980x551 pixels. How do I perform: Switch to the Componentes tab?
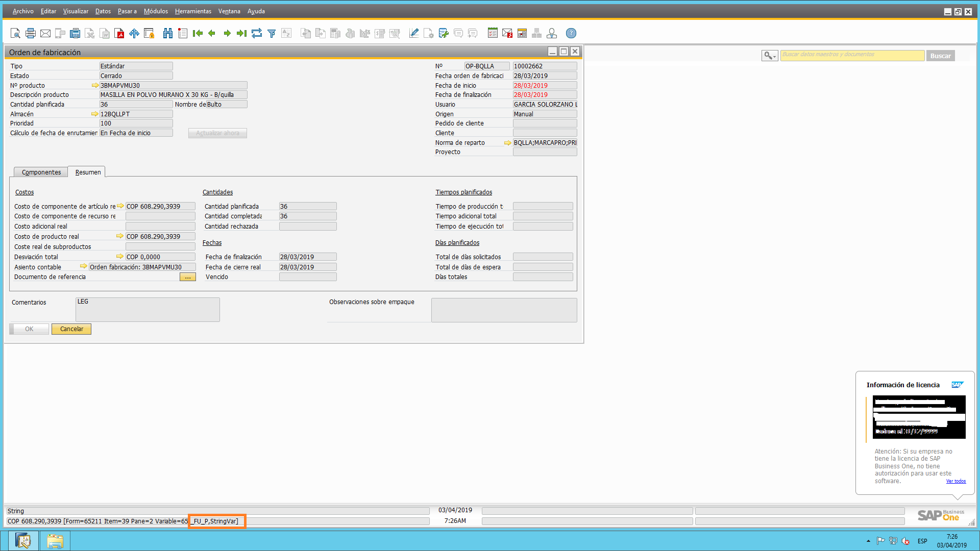pyautogui.click(x=41, y=172)
